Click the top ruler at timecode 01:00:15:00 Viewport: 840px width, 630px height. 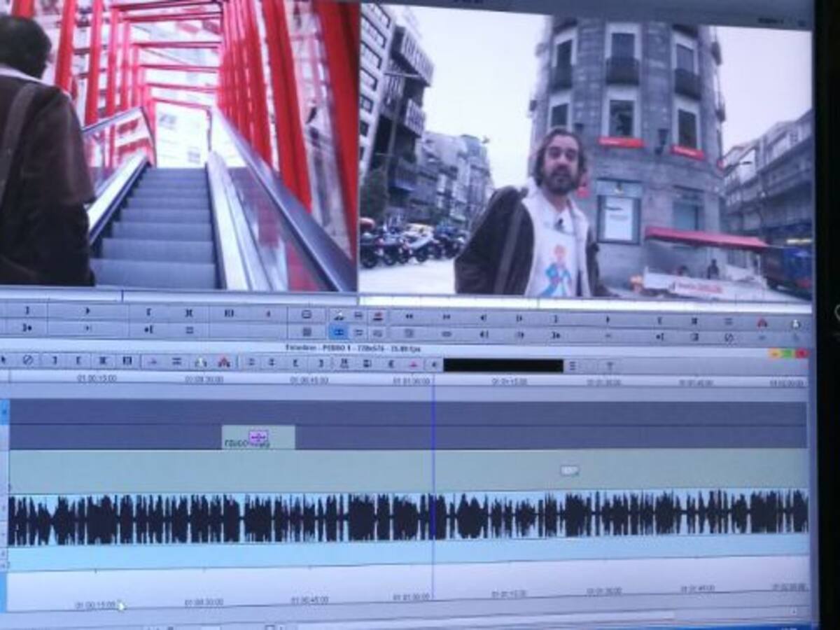pos(97,379)
